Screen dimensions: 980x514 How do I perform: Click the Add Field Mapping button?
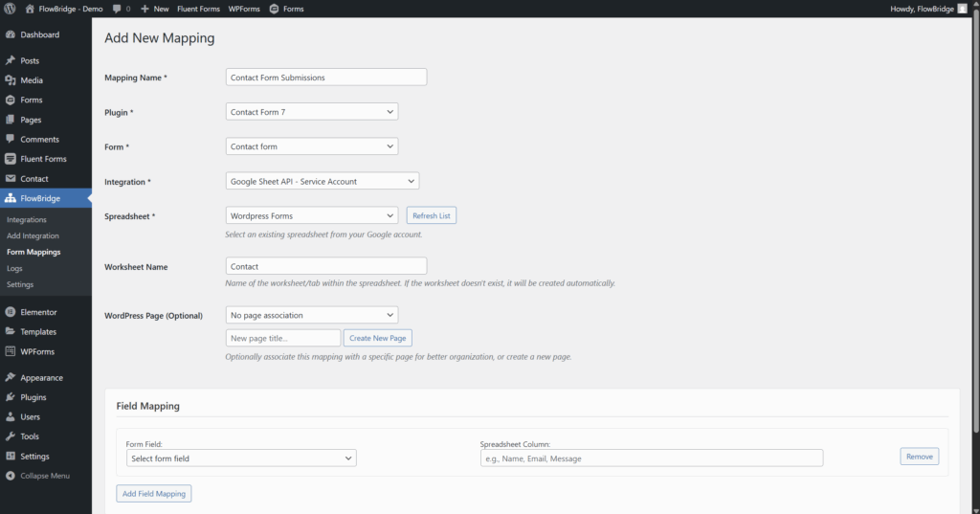point(154,493)
